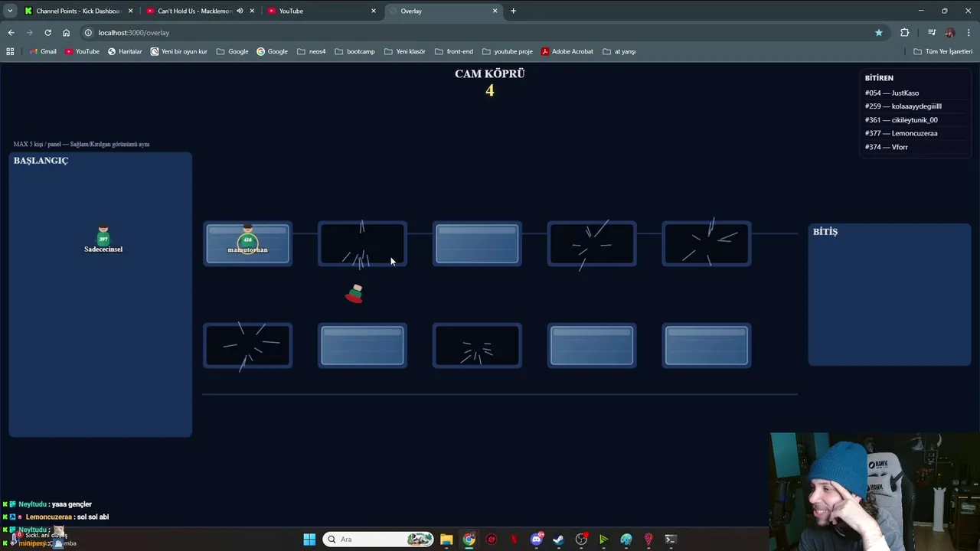Reload the overlay page

(47, 33)
